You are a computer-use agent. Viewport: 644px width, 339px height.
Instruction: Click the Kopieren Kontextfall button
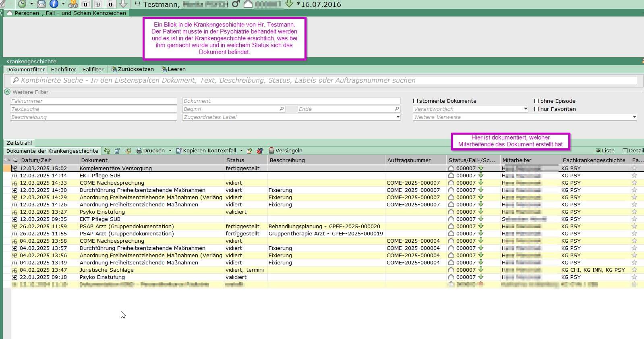(x=206, y=151)
